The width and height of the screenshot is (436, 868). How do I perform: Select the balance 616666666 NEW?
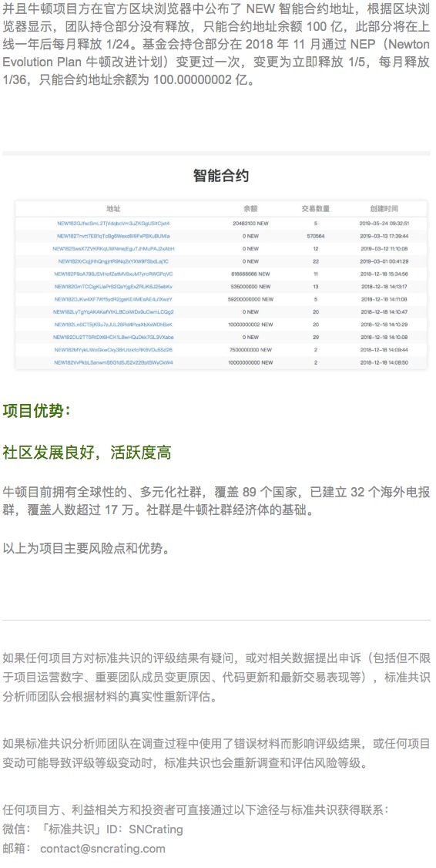[x=250, y=274]
